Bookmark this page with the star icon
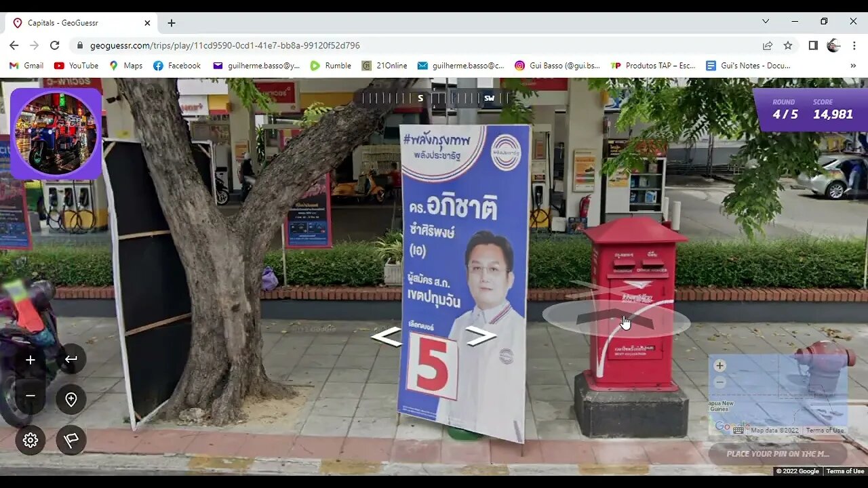868x488 pixels. [x=788, y=45]
